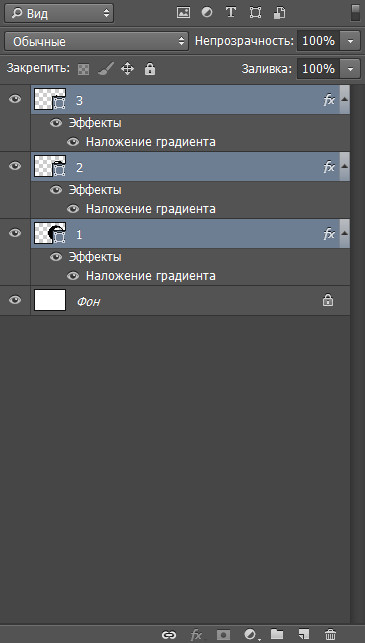
Task: Select the Фон layer name
Action: tap(89, 302)
